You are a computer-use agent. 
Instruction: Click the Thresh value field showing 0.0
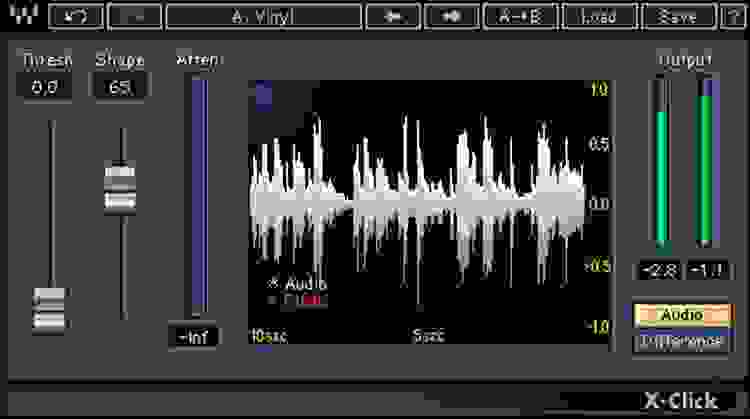(44, 87)
